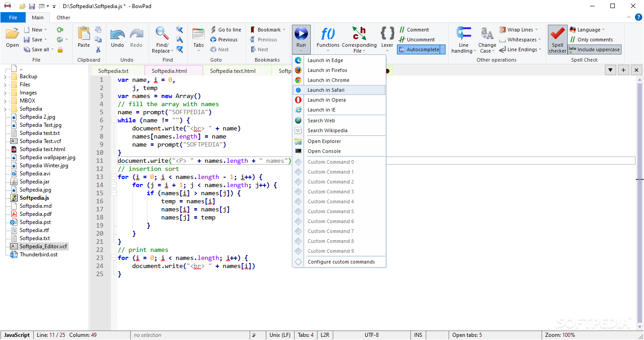Select Launch in Safari from the Run menu

click(339, 90)
